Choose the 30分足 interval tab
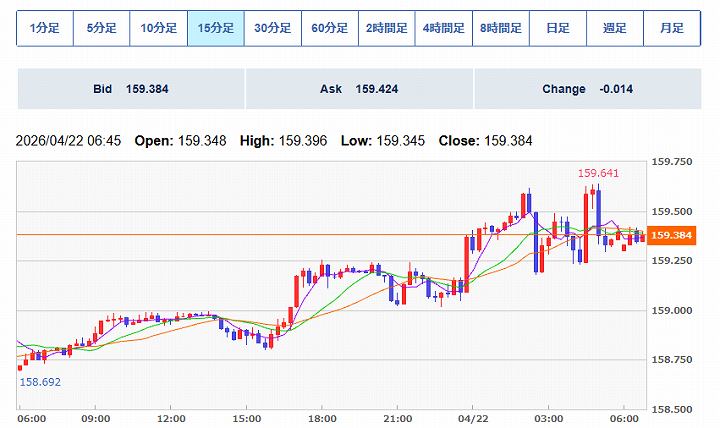The height and width of the screenshot is (428, 720). [x=272, y=28]
